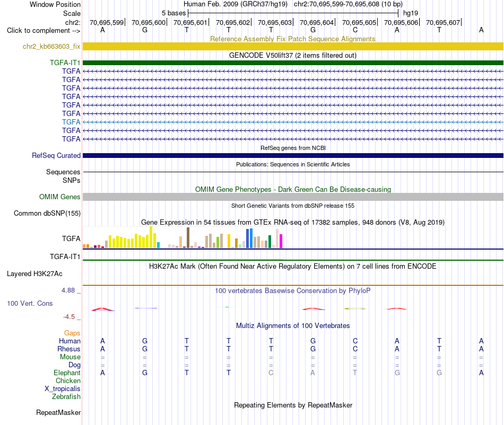Click the "Rhesus" species label
The width and height of the screenshot is (504, 425).
coord(69,349)
